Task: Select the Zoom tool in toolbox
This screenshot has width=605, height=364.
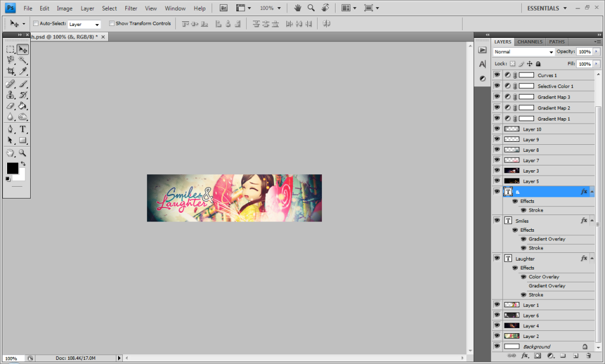Action: coord(23,153)
